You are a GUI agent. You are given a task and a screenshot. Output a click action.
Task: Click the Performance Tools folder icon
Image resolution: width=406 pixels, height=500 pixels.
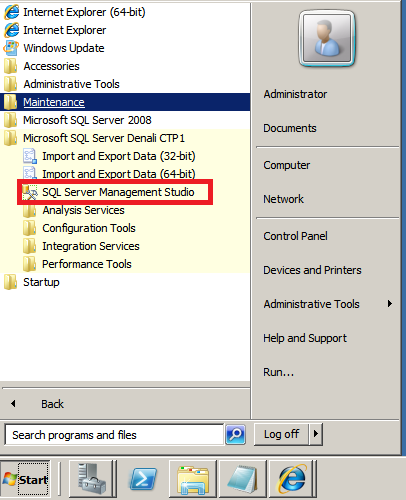(30, 264)
